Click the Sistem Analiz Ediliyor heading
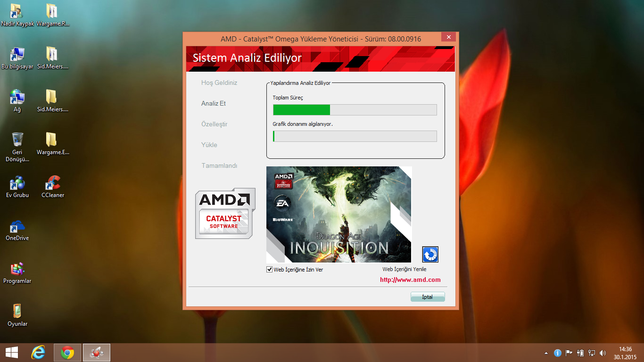 (247, 58)
